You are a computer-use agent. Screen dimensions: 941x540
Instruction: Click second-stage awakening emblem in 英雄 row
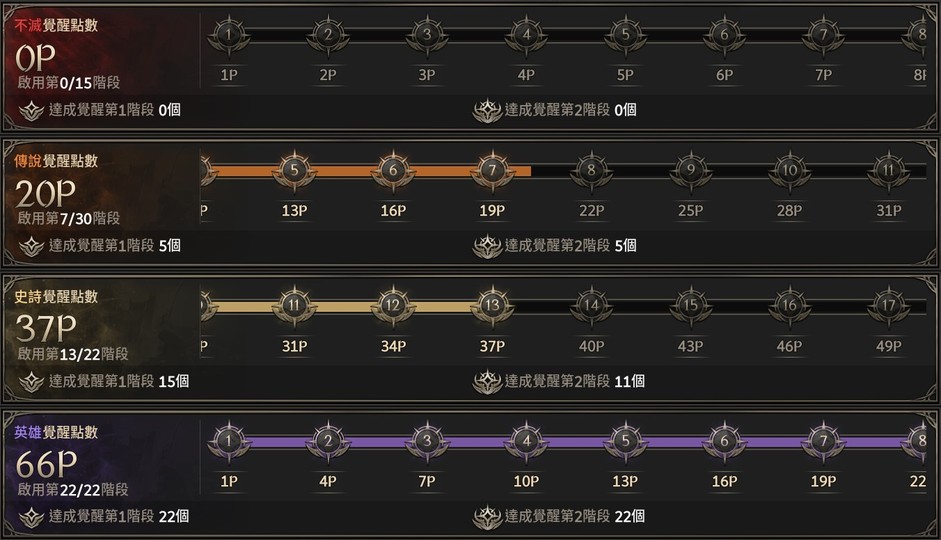pos(487,517)
